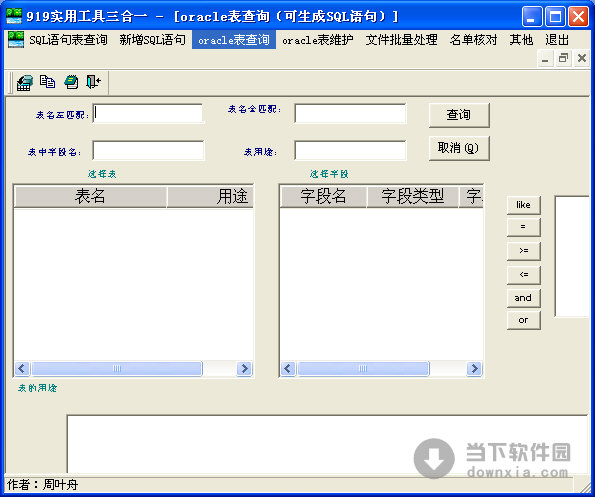
Task: Click the table list horizontal scrollbar thumb
Action: tap(117, 368)
